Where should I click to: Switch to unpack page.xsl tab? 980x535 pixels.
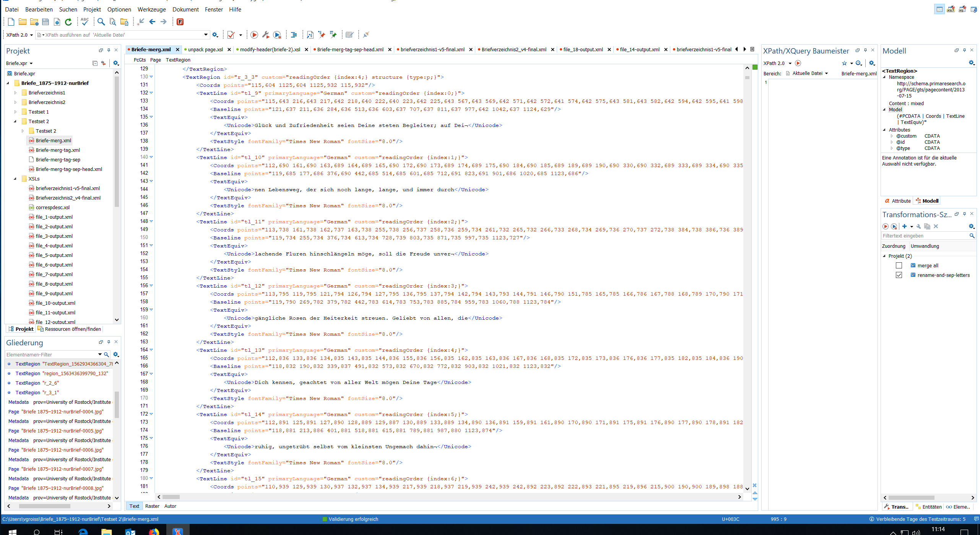coord(205,49)
